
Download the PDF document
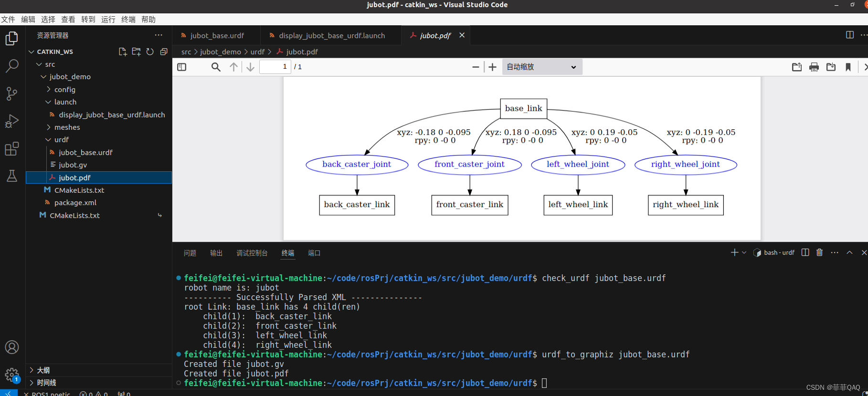831,67
